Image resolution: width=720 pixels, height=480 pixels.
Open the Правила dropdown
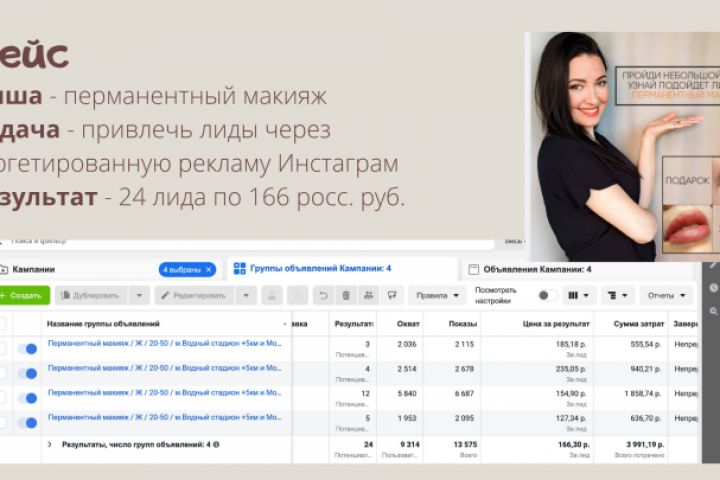point(437,296)
